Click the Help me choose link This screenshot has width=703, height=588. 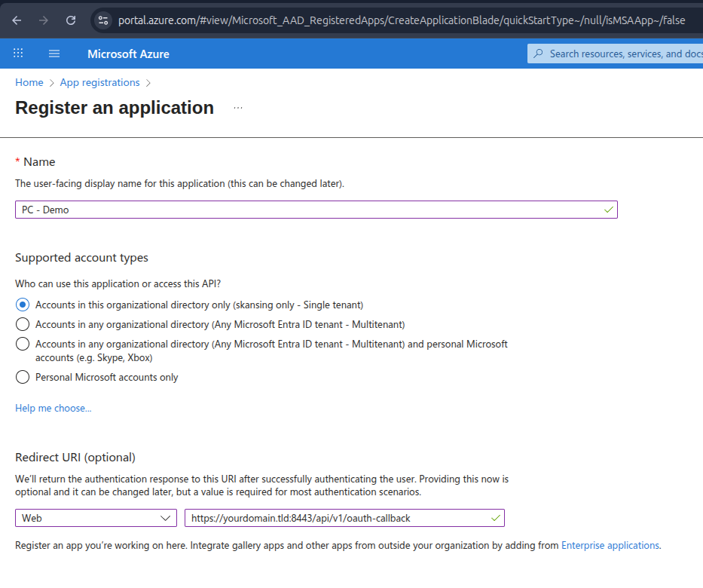(x=53, y=408)
